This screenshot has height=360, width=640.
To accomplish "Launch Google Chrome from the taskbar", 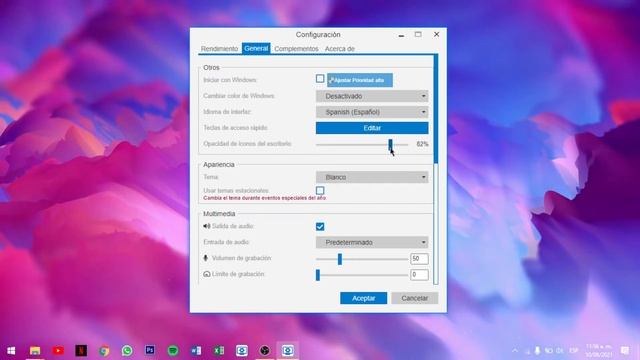I will click(x=104, y=351).
